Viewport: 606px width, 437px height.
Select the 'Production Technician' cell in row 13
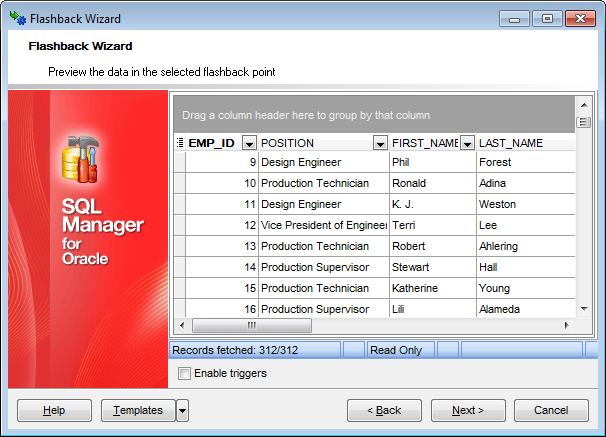[324, 246]
